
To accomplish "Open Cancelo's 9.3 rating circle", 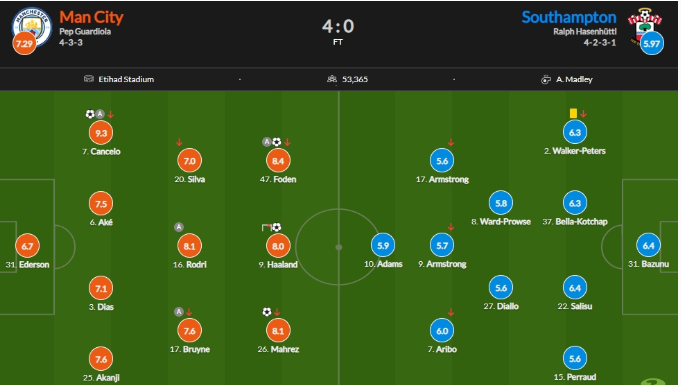I will 101,133.
